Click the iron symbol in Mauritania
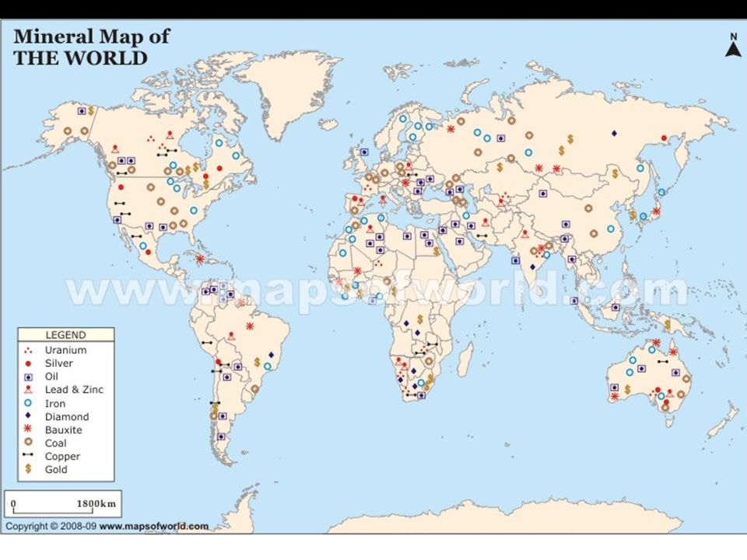 [342, 254]
